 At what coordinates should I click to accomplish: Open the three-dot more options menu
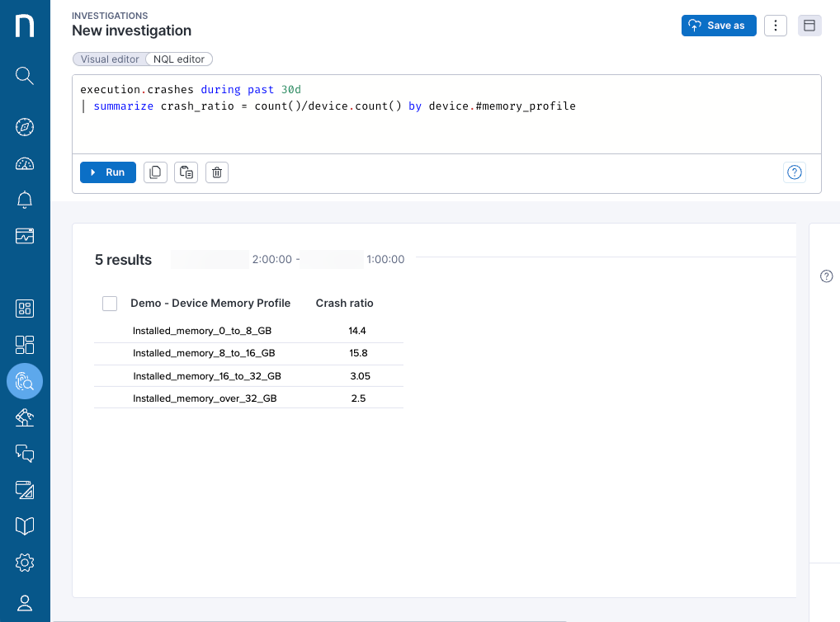(x=775, y=26)
